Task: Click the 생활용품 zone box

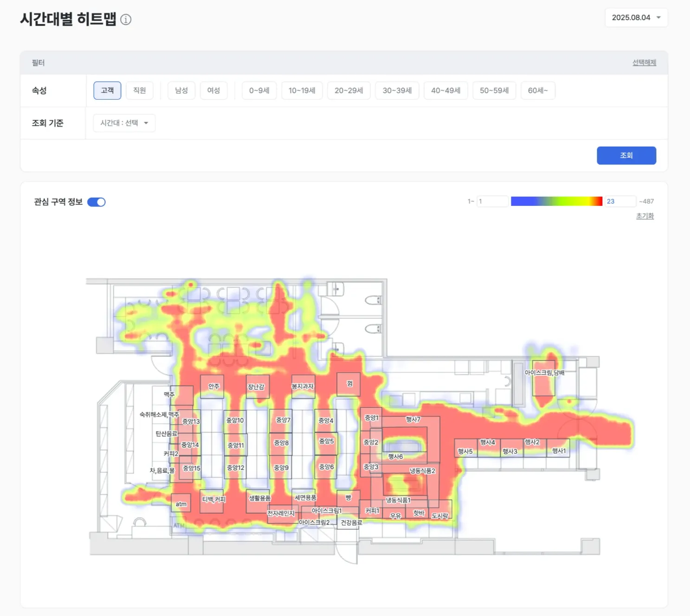Action: [258, 501]
